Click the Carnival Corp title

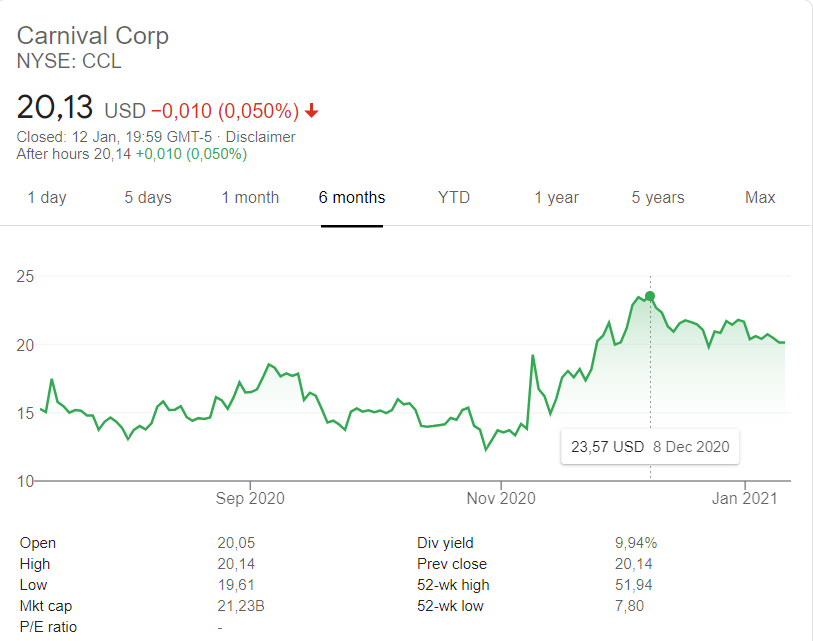pos(93,36)
